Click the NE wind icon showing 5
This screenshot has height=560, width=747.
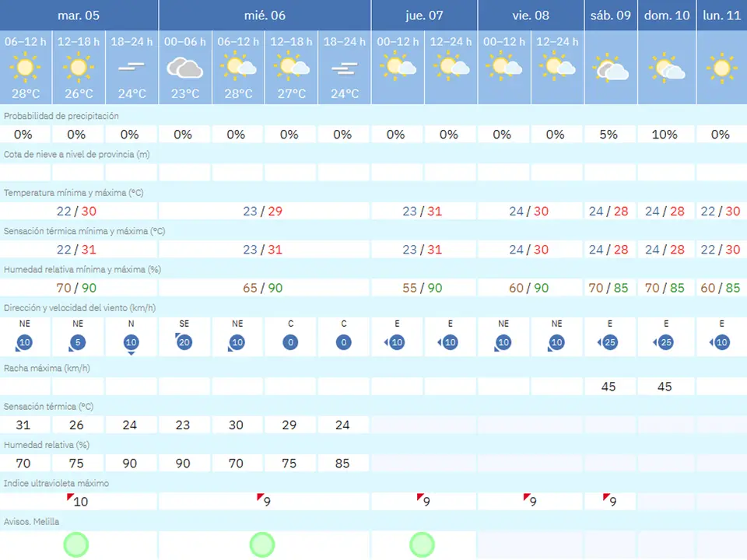click(x=77, y=342)
